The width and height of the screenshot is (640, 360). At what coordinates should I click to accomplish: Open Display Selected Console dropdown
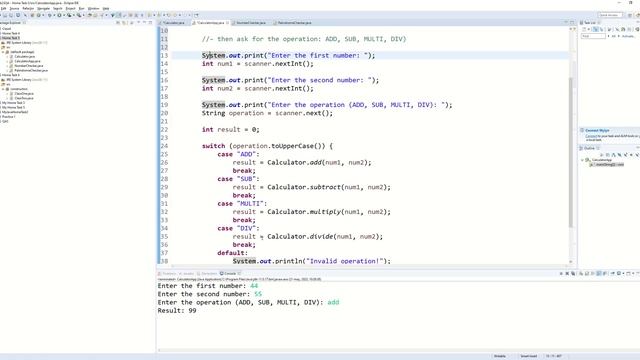pyautogui.click(x=623, y=273)
